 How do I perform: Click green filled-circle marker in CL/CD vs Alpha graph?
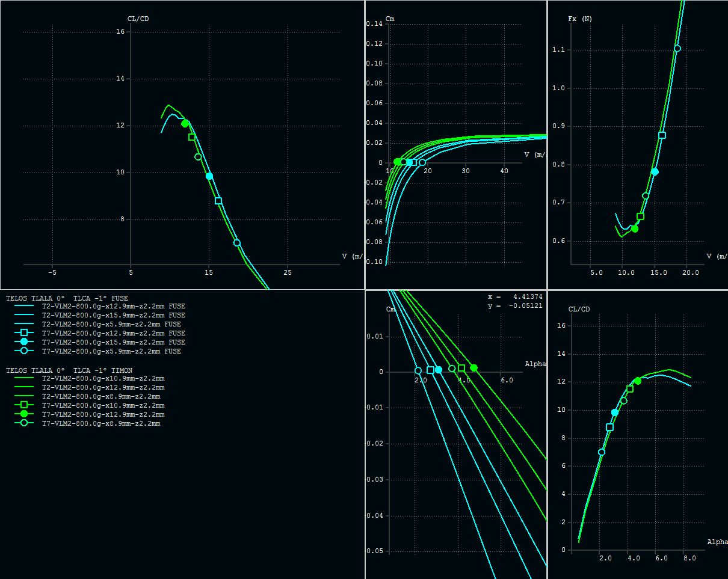click(638, 381)
